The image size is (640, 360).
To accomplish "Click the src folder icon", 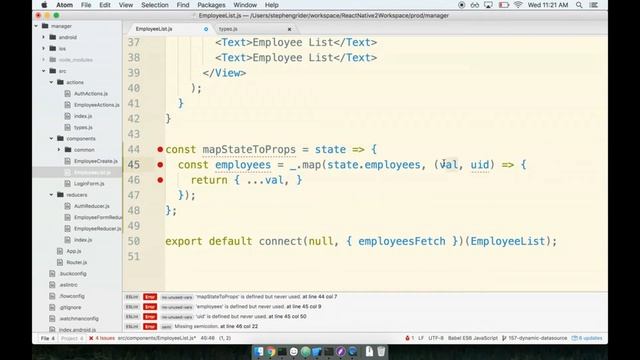I will [x=53, y=71].
